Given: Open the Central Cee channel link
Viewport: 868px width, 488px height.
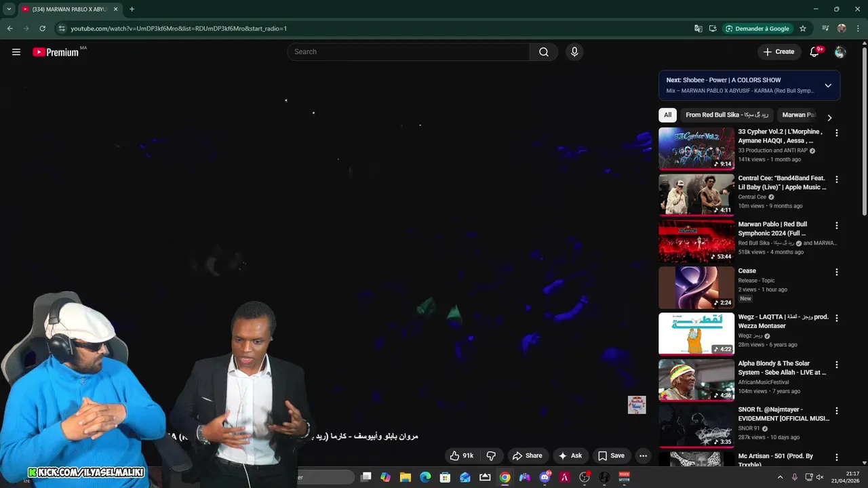Looking at the screenshot, I should pyautogui.click(x=752, y=197).
